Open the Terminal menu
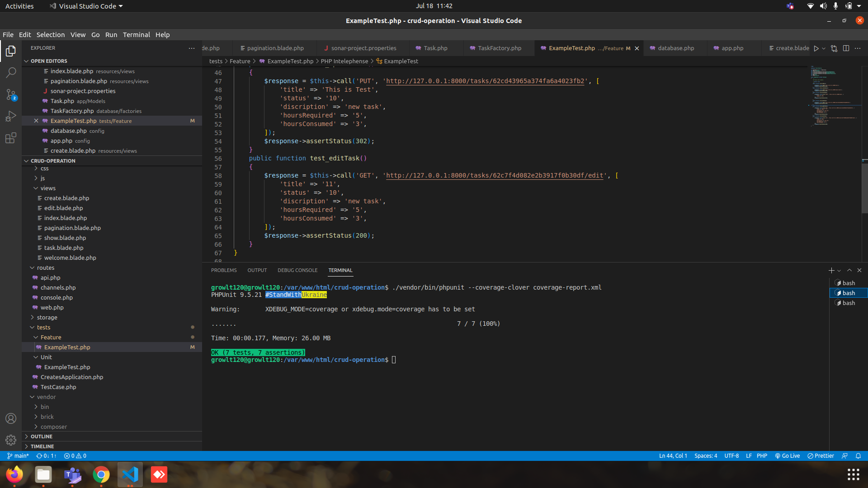 pyautogui.click(x=136, y=35)
